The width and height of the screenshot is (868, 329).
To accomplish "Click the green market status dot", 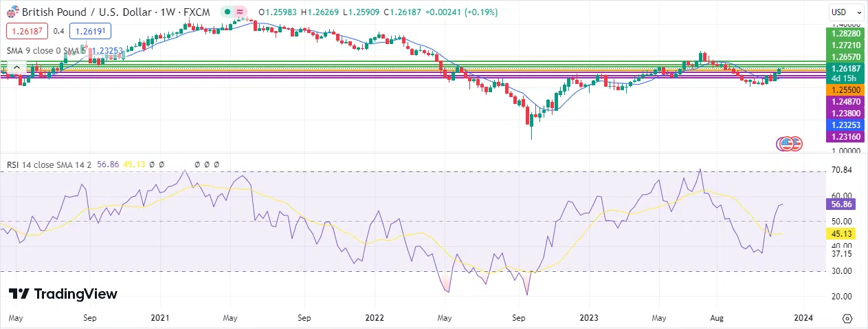I will tap(227, 12).
